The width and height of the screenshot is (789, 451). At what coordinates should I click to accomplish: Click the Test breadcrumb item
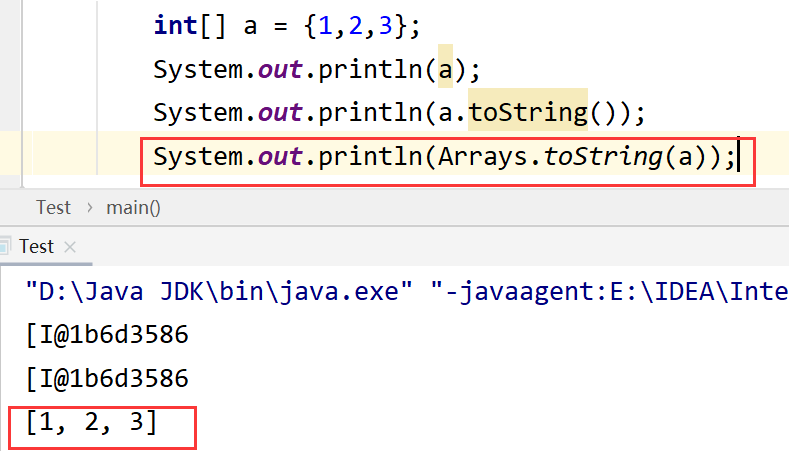coord(53,208)
